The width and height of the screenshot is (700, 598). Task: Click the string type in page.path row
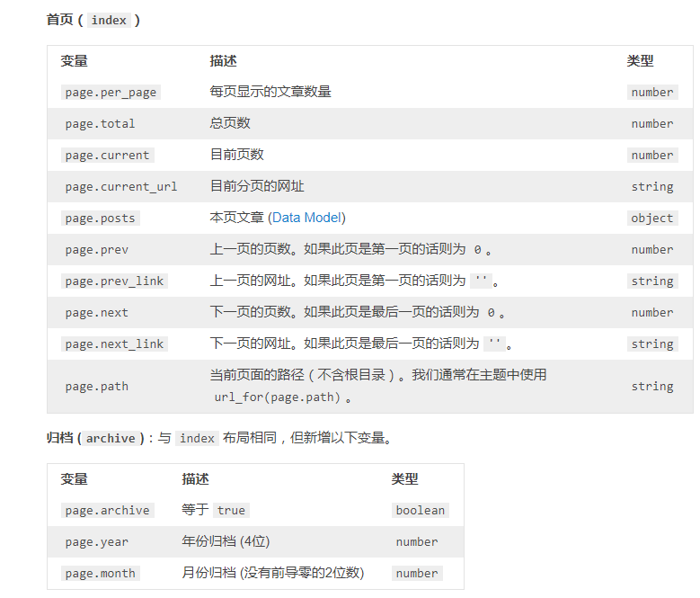click(x=652, y=387)
